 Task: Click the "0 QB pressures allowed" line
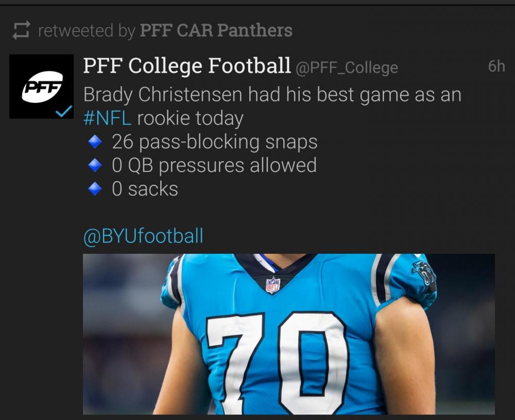(x=214, y=165)
